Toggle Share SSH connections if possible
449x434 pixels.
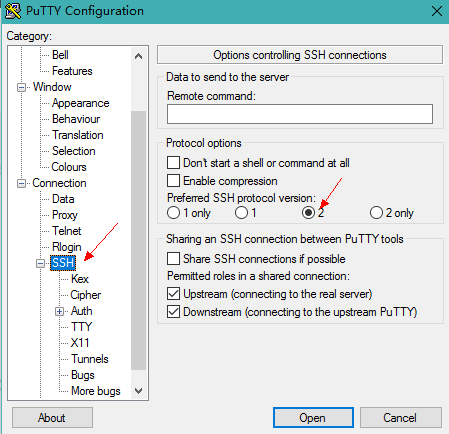click(173, 259)
